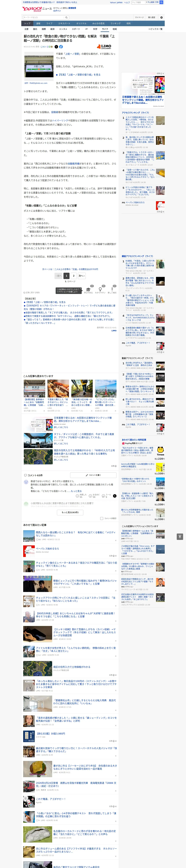Click the station sign article photo thumbnail
186x868 pixels.
[39, 66]
